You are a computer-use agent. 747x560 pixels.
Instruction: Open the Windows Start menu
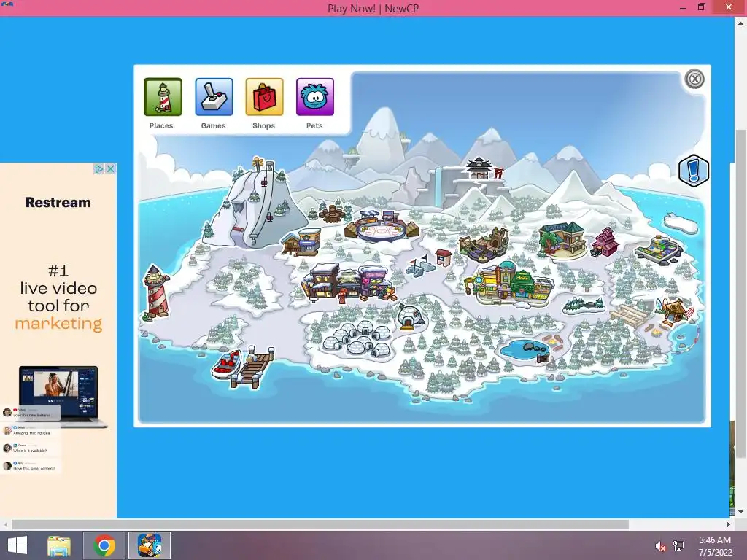tap(18, 545)
